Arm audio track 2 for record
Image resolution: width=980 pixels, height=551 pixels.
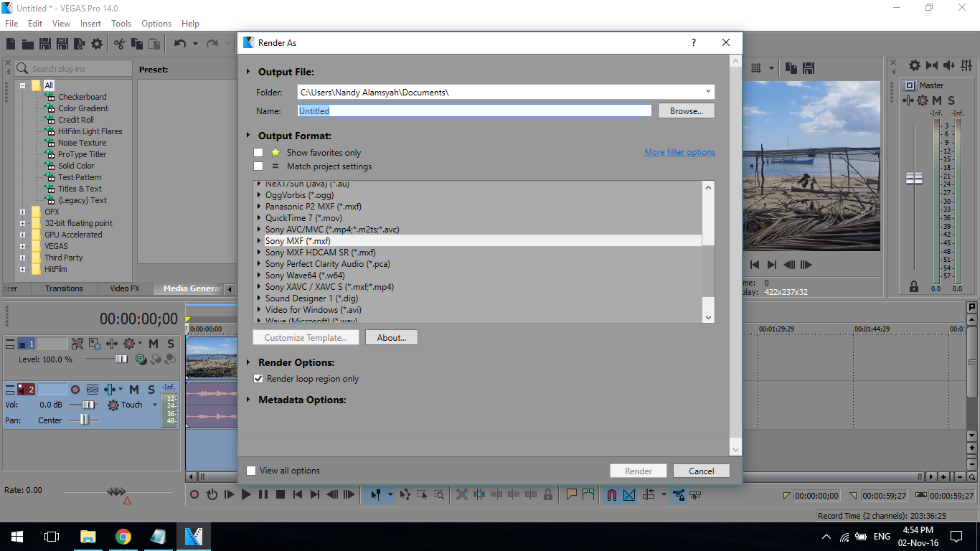[x=75, y=390]
